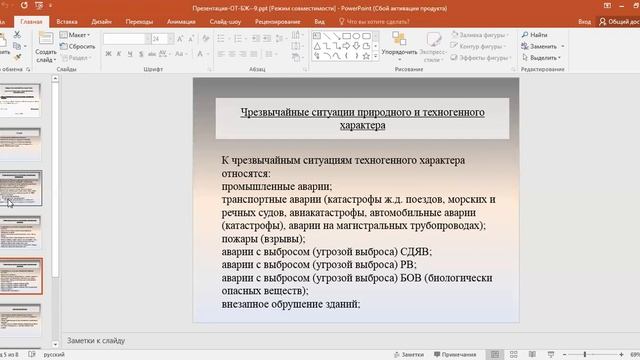Click the Сбросить reset button
Viewport: 640px width, 360px height.
(78, 46)
